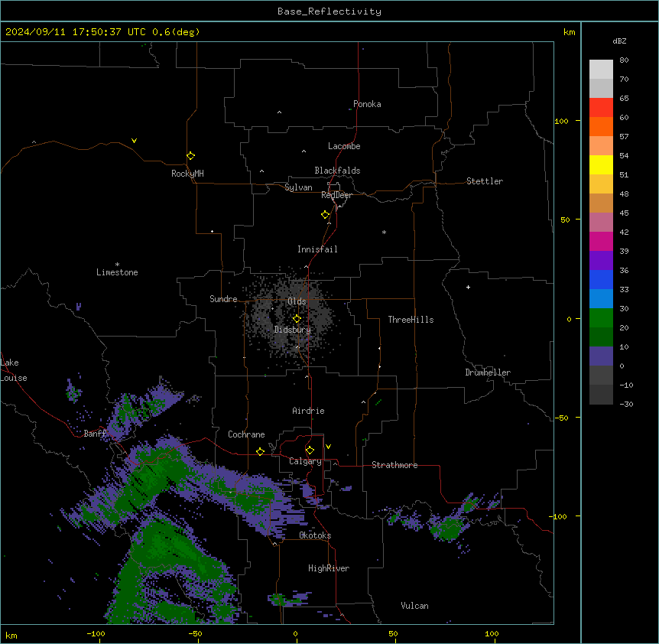Click the yellow marker above the Calgary label
Viewport: 659px width, 644px height.
(x=310, y=450)
